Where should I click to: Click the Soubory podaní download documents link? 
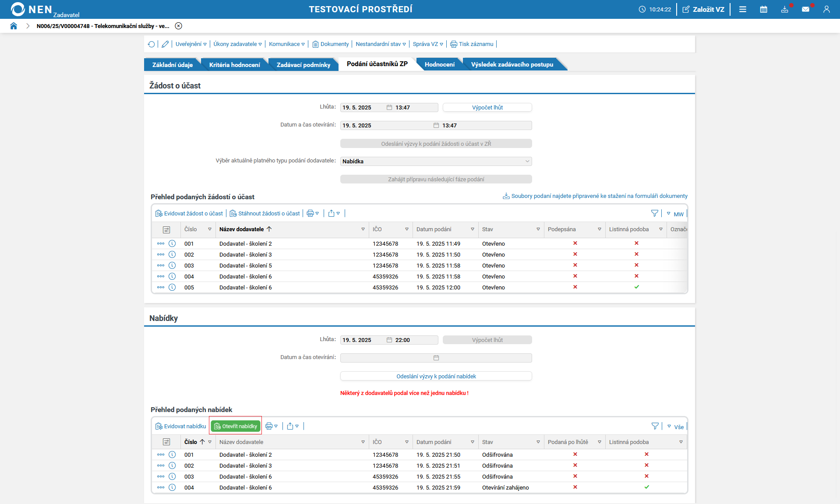(x=599, y=196)
